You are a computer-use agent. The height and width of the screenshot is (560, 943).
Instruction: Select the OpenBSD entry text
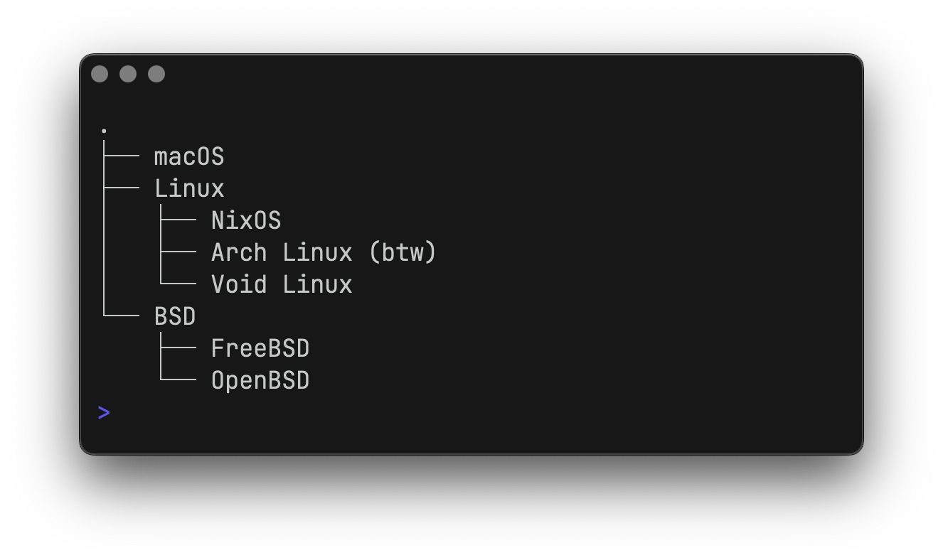coord(260,380)
